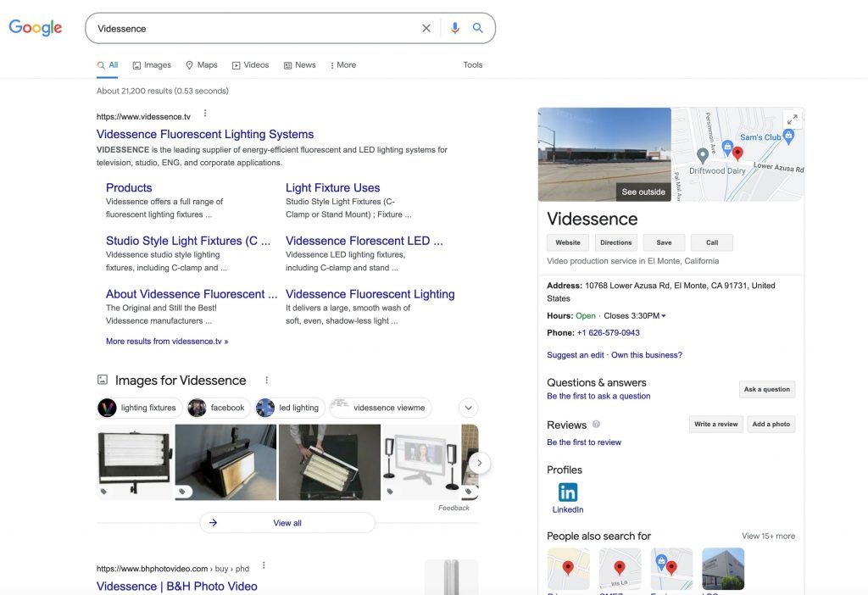Open the gray building photo in People also search for
Screen dimensions: 868x595
click(723, 569)
